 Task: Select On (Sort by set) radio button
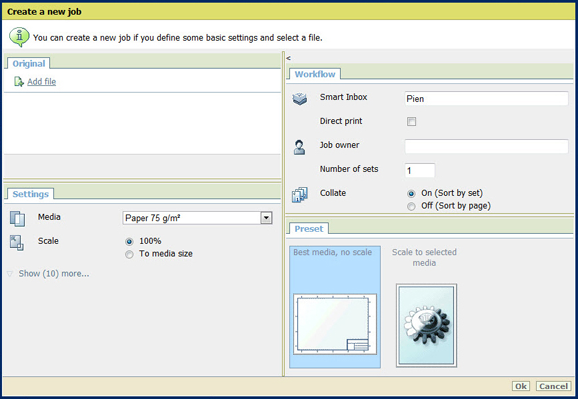coord(411,194)
